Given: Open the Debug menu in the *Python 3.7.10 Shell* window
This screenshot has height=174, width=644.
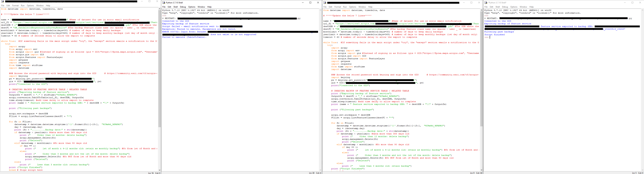Looking at the screenshot, I should (x=505, y=7).
